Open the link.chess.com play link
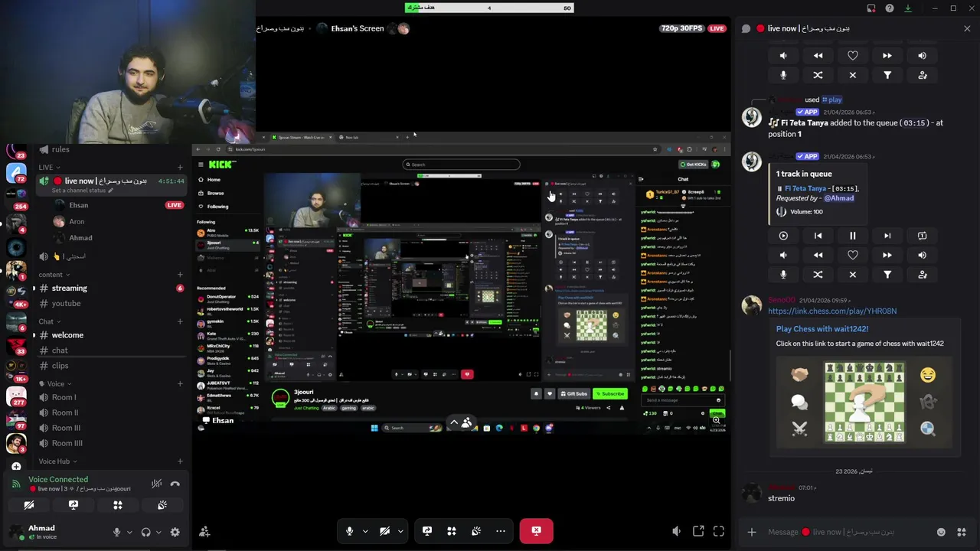This screenshot has width=980, height=551. click(x=832, y=311)
